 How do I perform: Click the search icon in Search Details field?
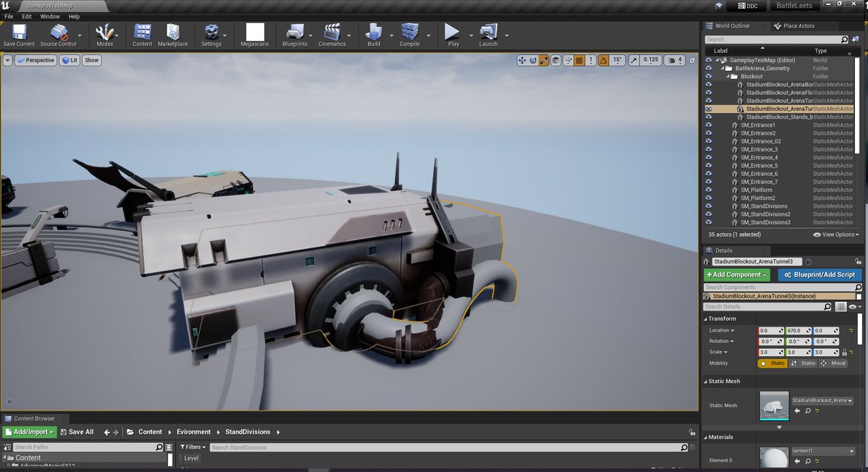pyautogui.click(x=828, y=307)
